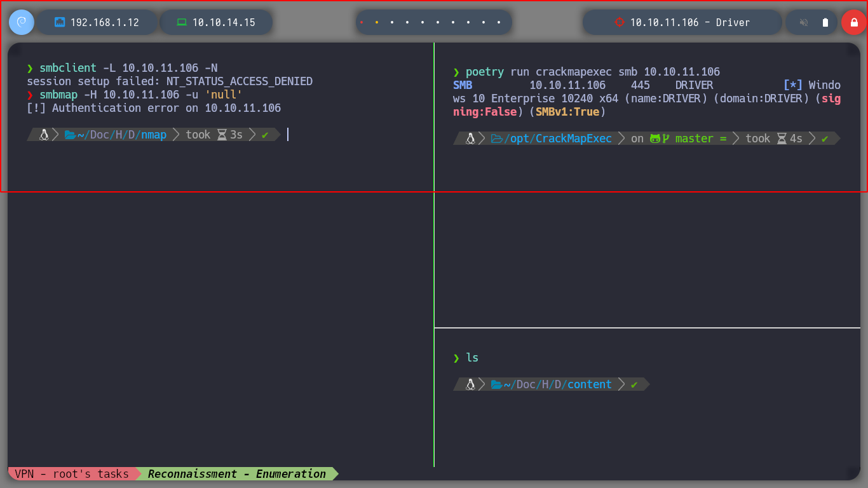Click the green checkmark in nmap prompt
868x488 pixels.
pyautogui.click(x=265, y=135)
